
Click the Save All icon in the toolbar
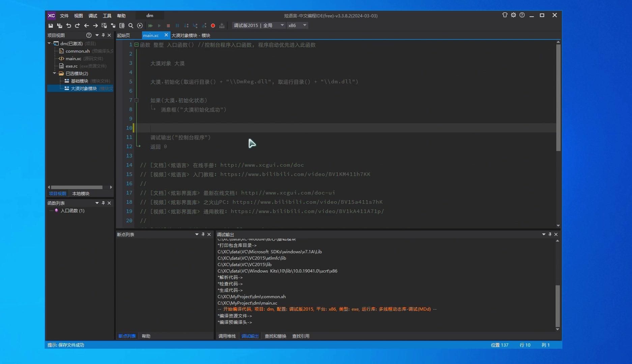tap(60, 26)
